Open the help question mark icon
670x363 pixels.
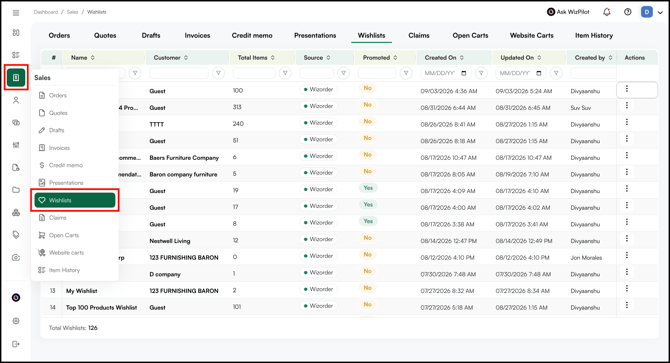tap(627, 12)
